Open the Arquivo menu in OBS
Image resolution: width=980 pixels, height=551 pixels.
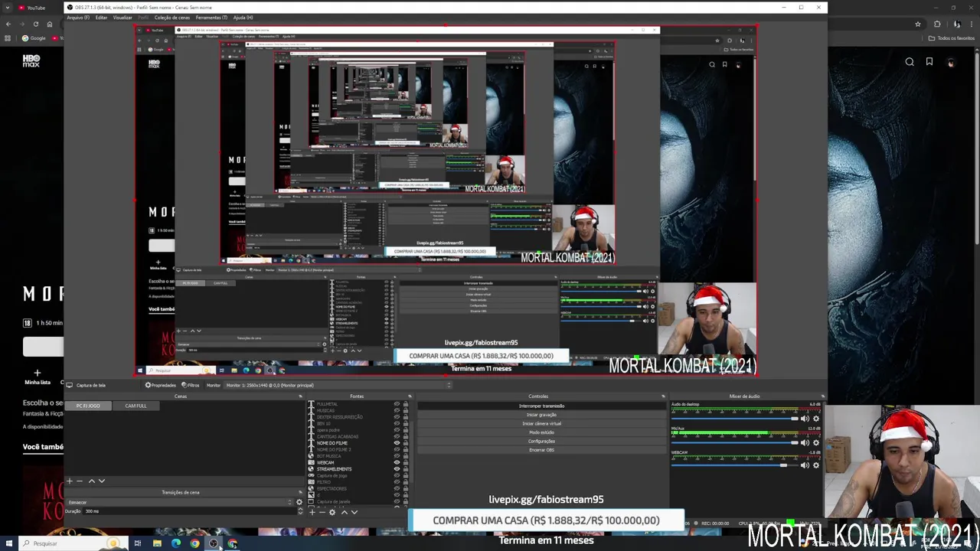pos(78,18)
